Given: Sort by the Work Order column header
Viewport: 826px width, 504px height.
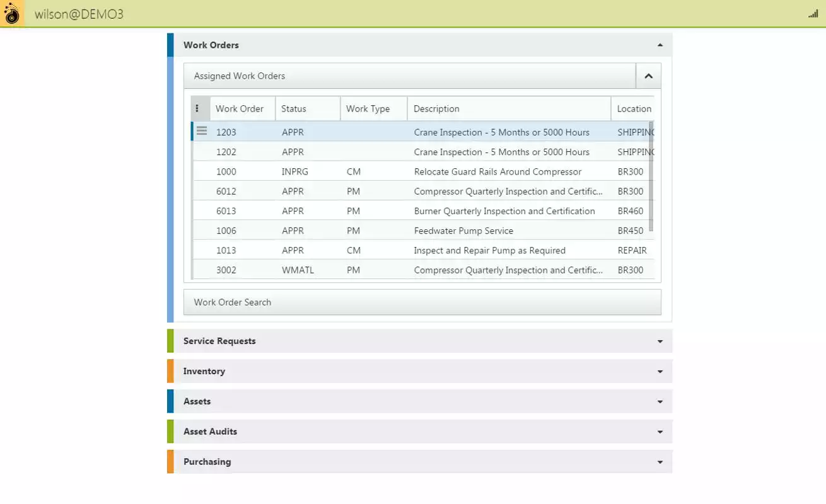Looking at the screenshot, I should point(242,108).
